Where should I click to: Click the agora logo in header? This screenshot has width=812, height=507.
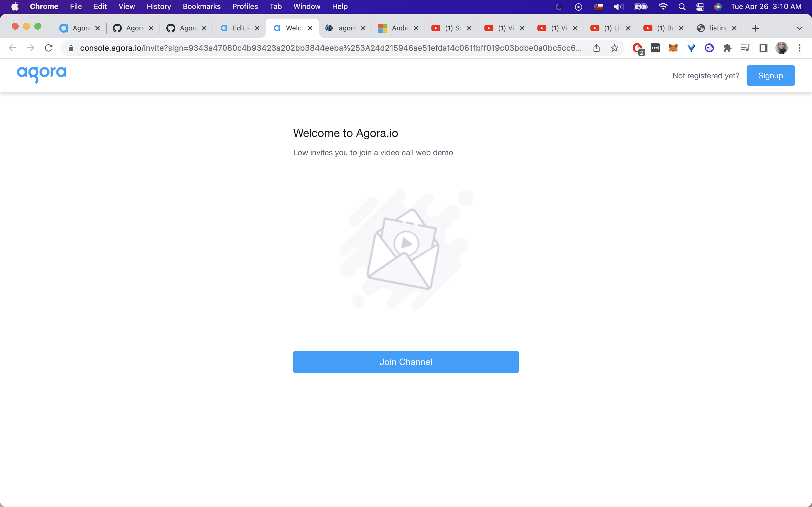click(42, 74)
